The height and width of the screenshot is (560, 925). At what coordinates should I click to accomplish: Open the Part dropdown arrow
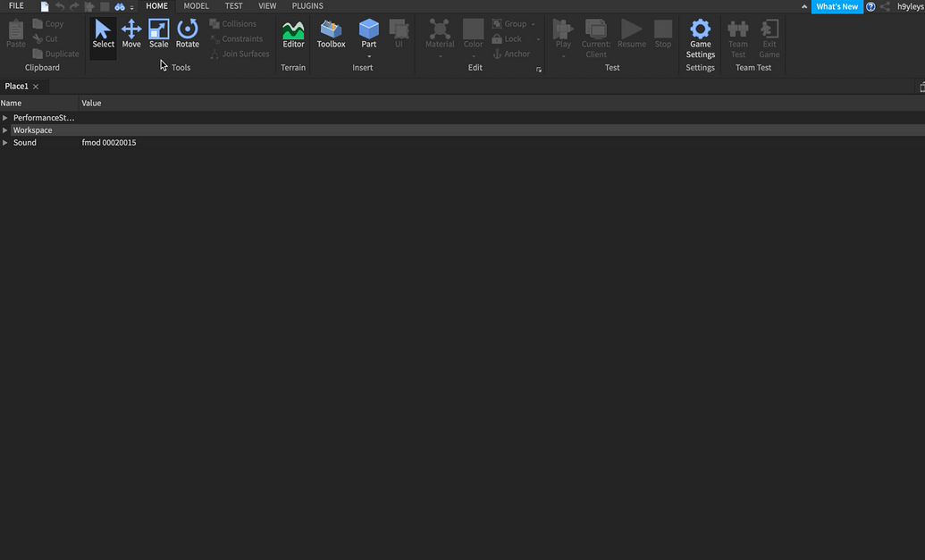click(x=369, y=56)
